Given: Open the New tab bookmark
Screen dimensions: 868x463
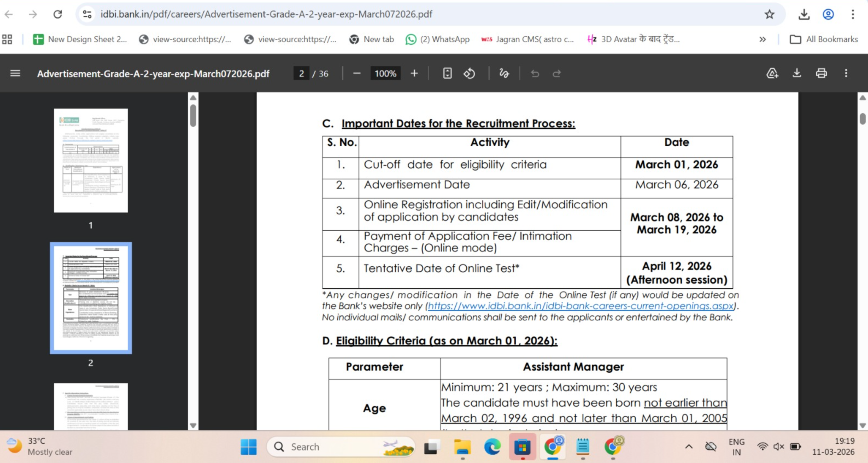Looking at the screenshot, I should [x=372, y=39].
